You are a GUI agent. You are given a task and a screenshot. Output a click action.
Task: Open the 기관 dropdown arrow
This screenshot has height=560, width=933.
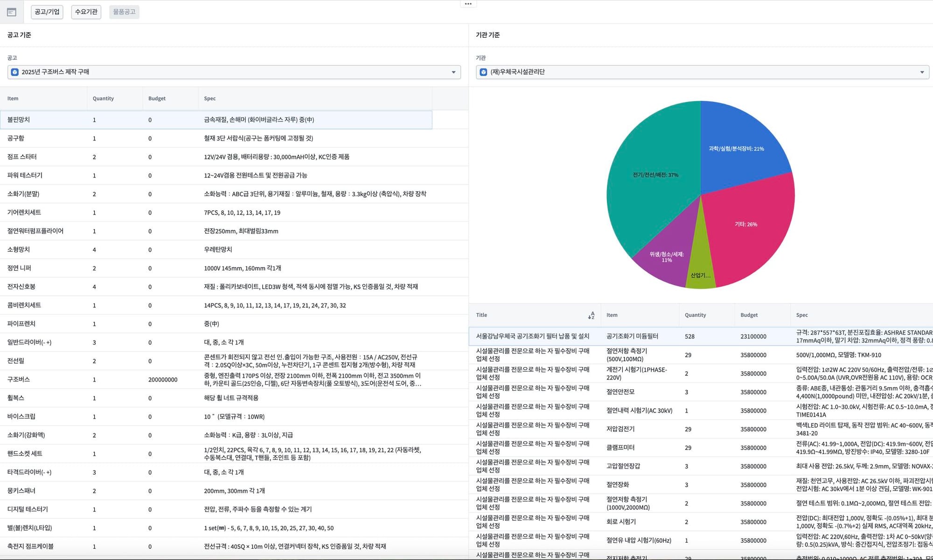click(922, 72)
